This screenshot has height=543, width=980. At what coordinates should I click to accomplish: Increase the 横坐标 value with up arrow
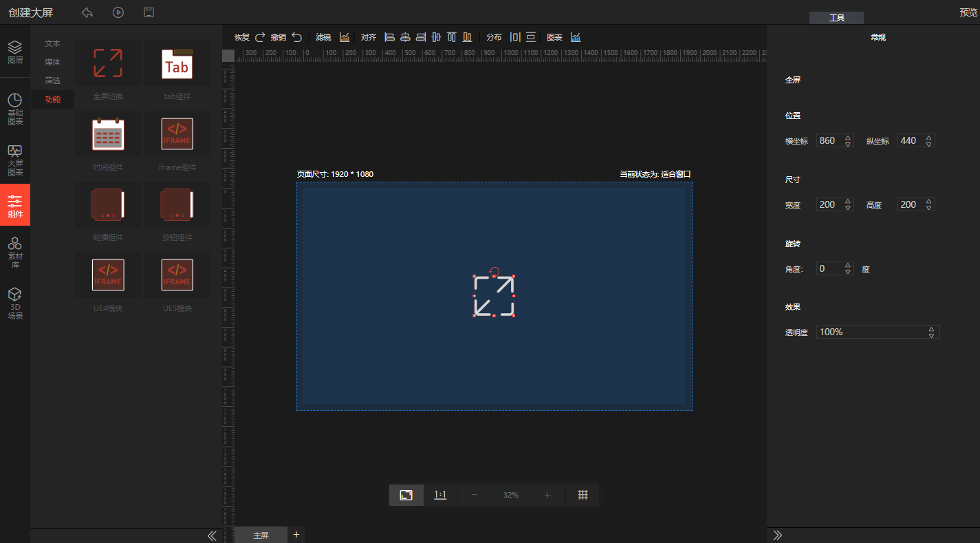[848, 138]
